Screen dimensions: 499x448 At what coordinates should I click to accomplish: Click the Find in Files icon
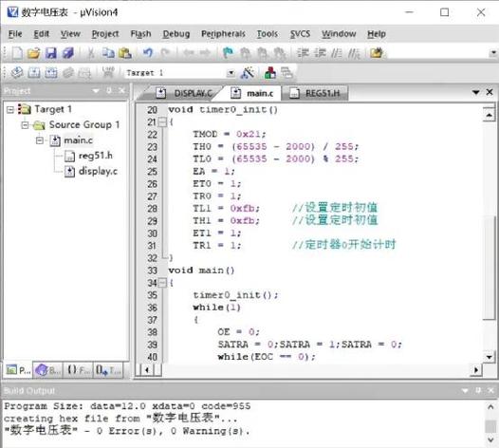click(x=377, y=53)
